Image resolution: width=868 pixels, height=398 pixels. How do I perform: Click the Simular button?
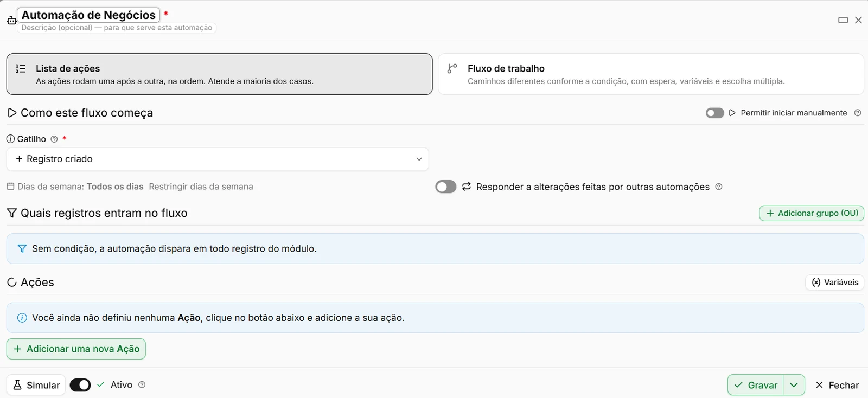(x=36, y=385)
